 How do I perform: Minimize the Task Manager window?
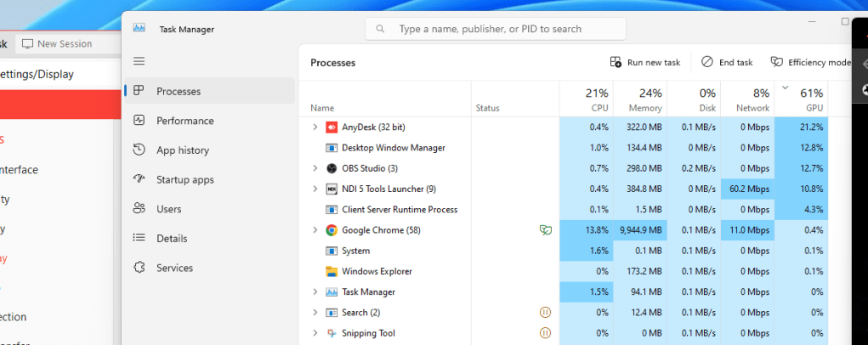[812, 21]
